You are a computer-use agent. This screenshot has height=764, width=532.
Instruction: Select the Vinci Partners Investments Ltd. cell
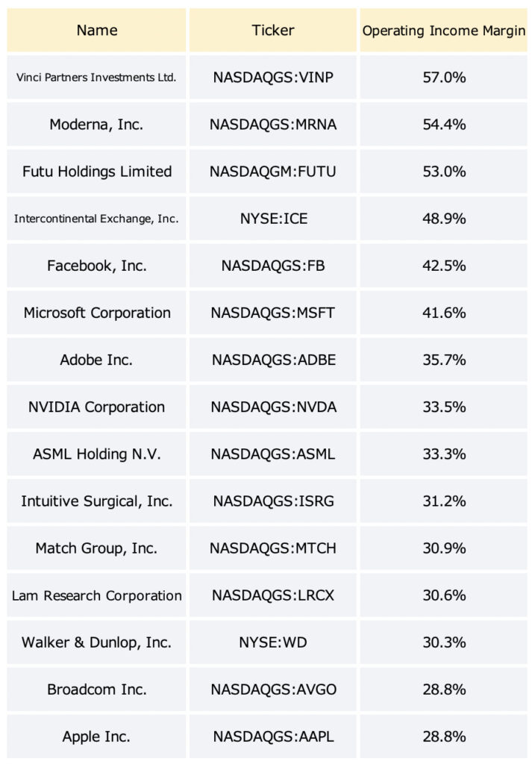(96, 78)
